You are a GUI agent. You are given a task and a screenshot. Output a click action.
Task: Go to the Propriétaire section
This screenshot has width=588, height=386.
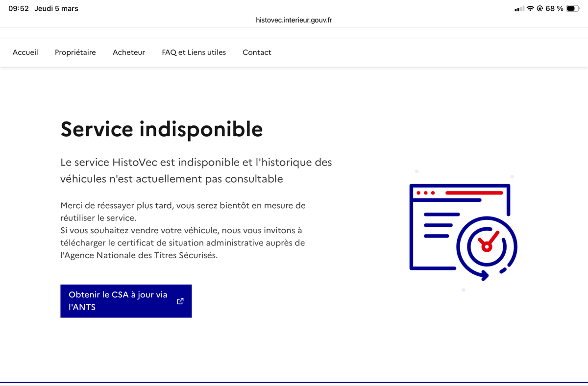click(75, 52)
